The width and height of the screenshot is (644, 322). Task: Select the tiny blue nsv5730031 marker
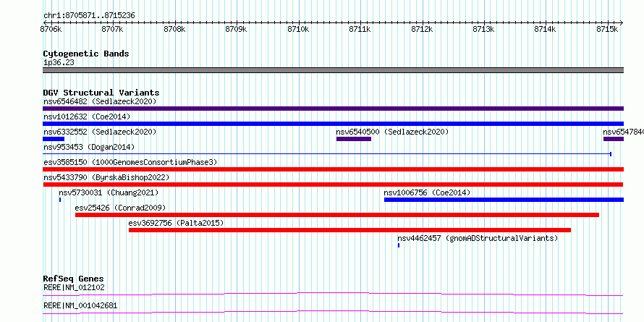coord(60,200)
